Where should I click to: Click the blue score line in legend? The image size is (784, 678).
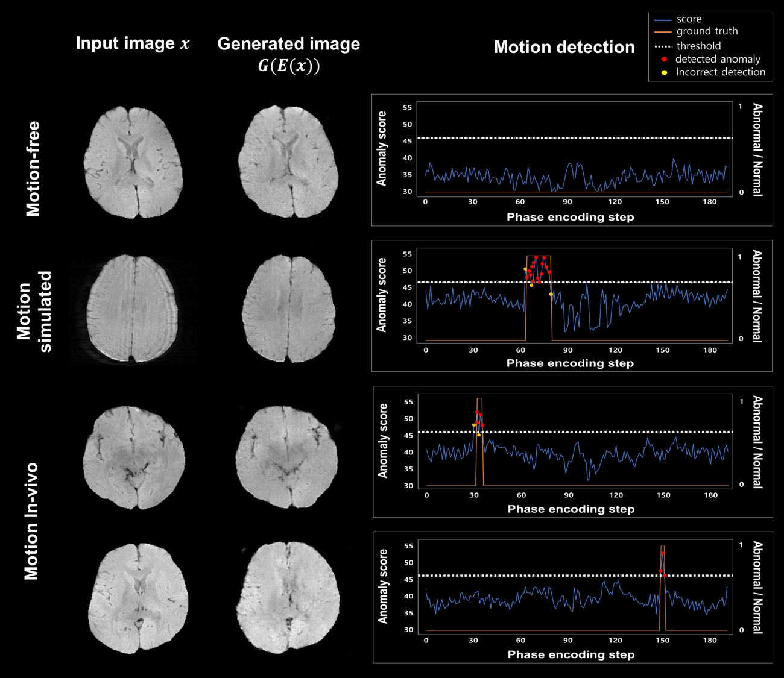pyautogui.click(x=663, y=20)
